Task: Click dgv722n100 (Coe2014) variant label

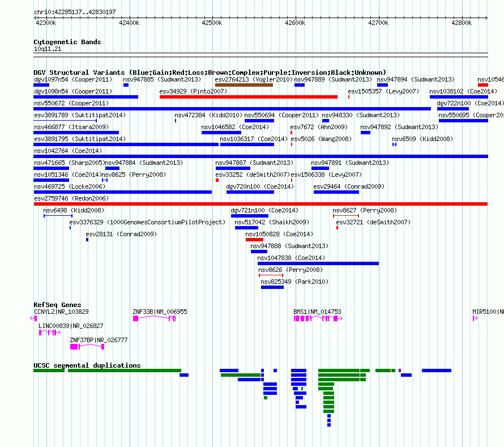Action: point(470,103)
